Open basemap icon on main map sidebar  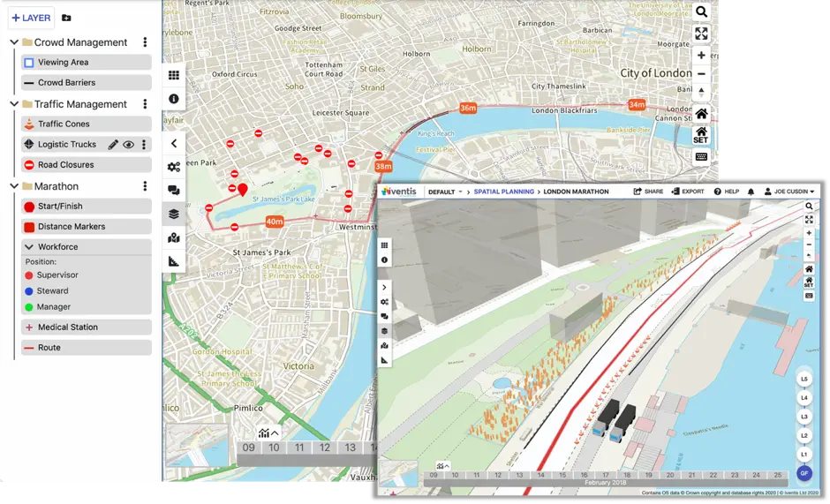click(x=174, y=237)
